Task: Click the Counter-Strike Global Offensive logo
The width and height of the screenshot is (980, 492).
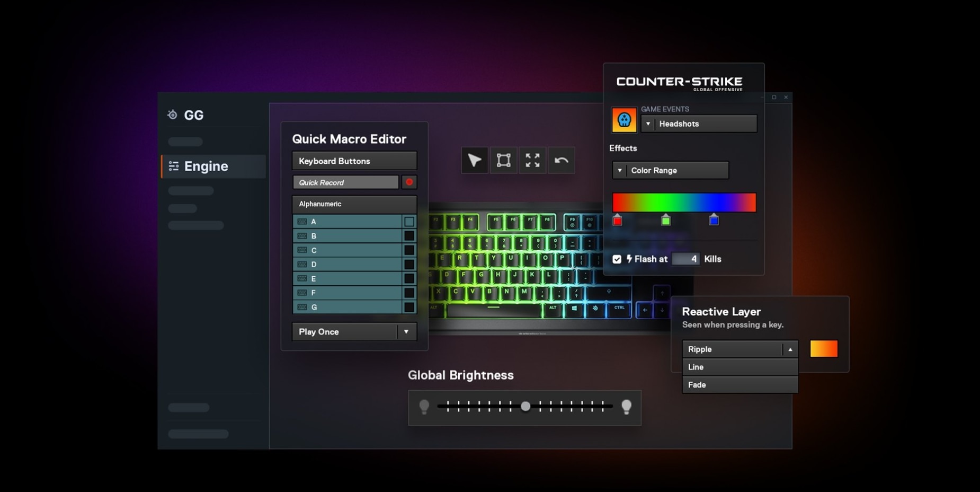Action: point(679,83)
